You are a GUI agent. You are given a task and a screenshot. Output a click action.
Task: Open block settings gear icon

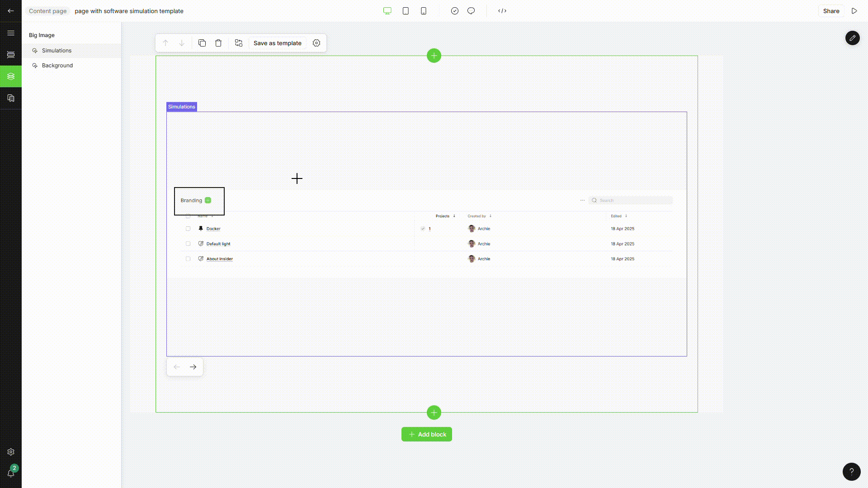click(316, 43)
